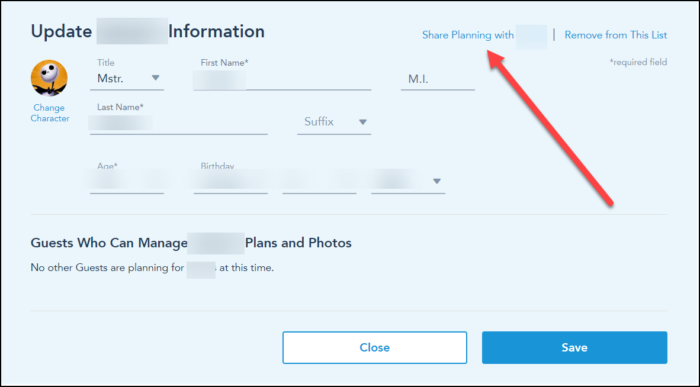
Task: Click the Suffix field text
Action: coord(319,121)
